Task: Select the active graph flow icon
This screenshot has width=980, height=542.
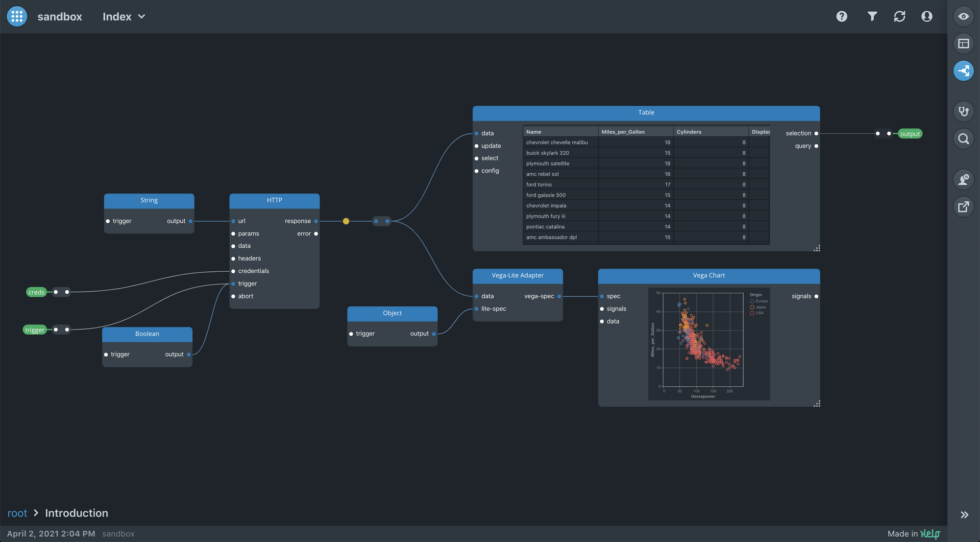Action: point(963,71)
